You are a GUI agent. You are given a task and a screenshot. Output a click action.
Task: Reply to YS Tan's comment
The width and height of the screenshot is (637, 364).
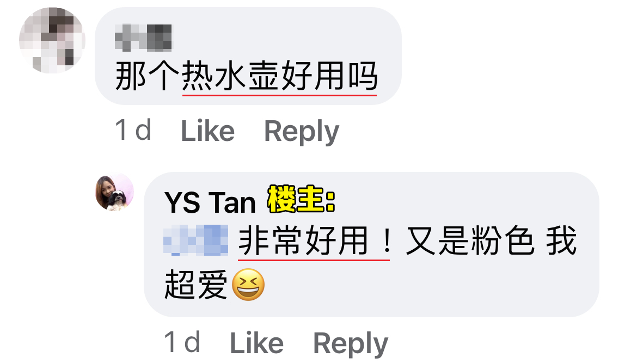coord(351,344)
